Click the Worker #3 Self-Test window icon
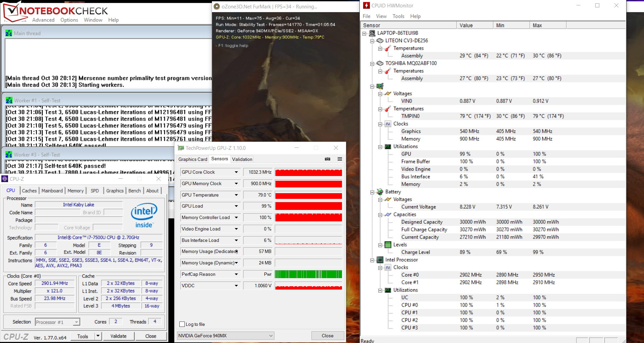Screen dimensions: 644x343 (9, 155)
